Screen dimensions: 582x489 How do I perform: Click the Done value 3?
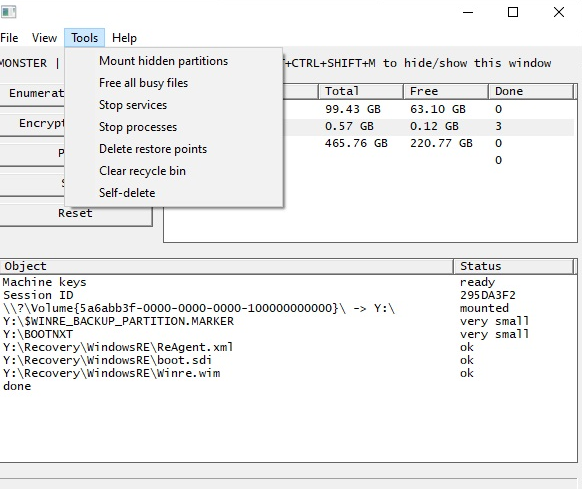(498, 126)
